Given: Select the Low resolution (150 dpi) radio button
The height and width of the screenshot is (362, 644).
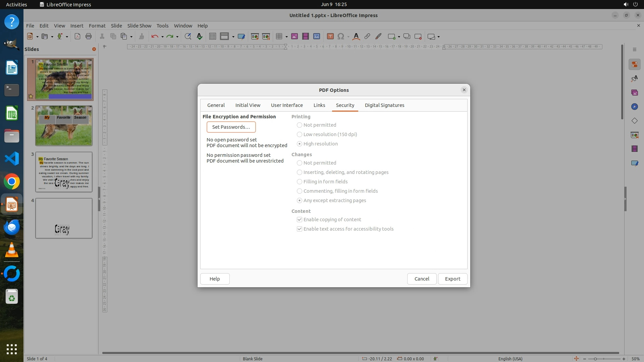Looking at the screenshot, I should [x=300, y=134].
